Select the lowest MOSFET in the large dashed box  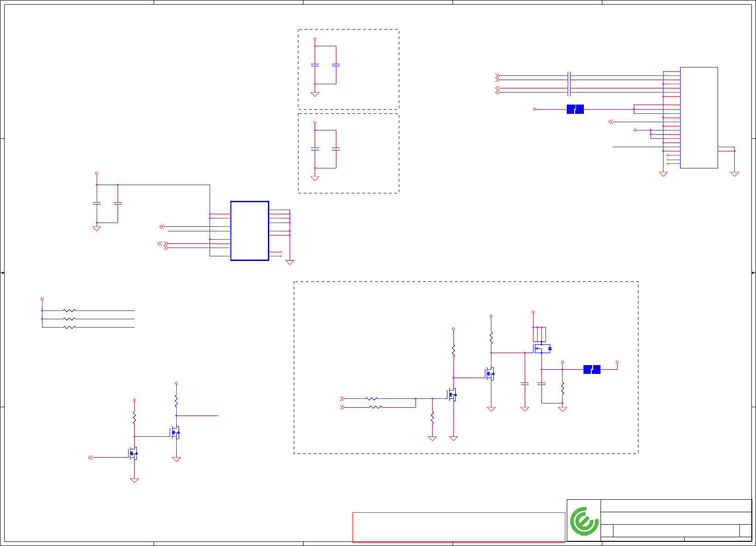tap(452, 394)
